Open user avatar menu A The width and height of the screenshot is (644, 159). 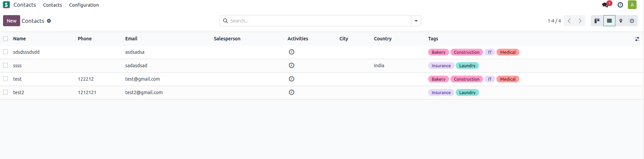coord(632,5)
